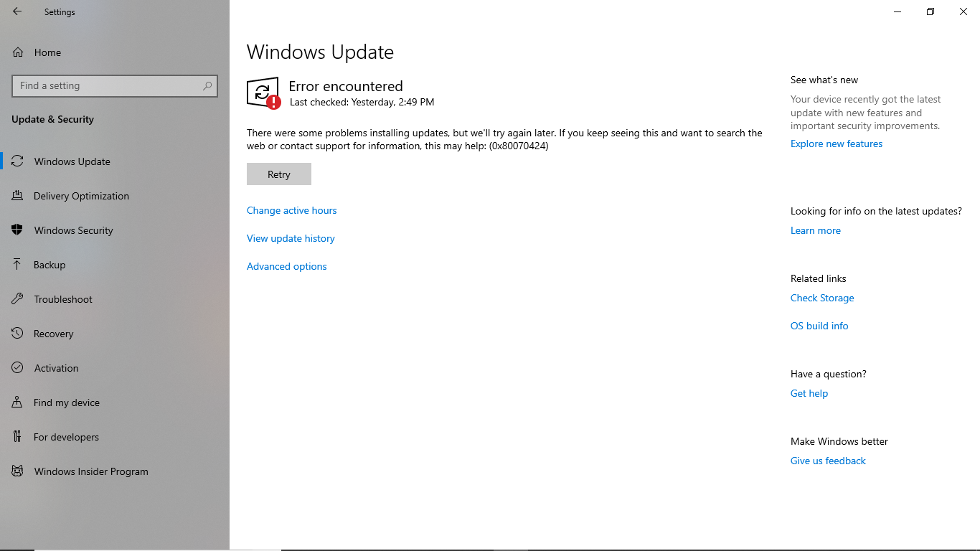The width and height of the screenshot is (980, 551).
Task: Click the For developers tools icon
Action: 18,437
